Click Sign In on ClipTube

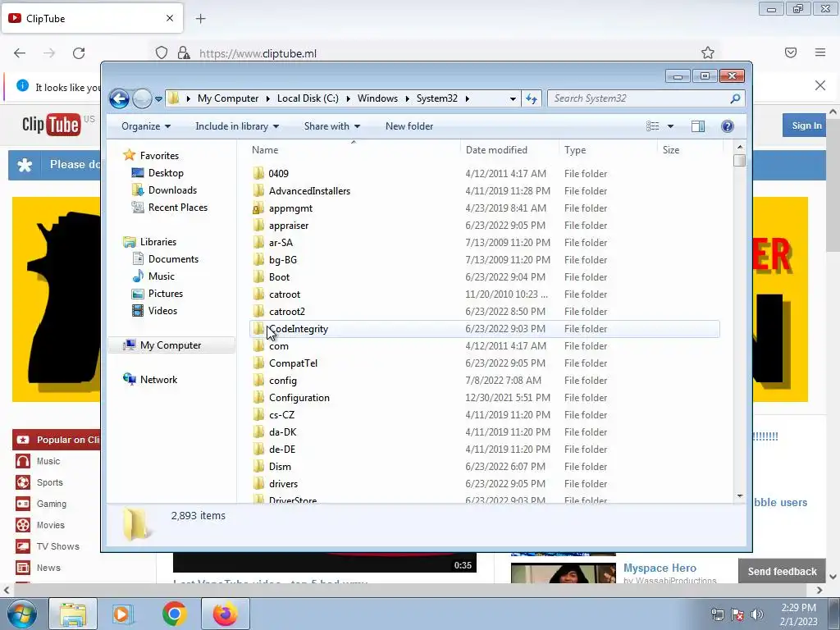(806, 126)
